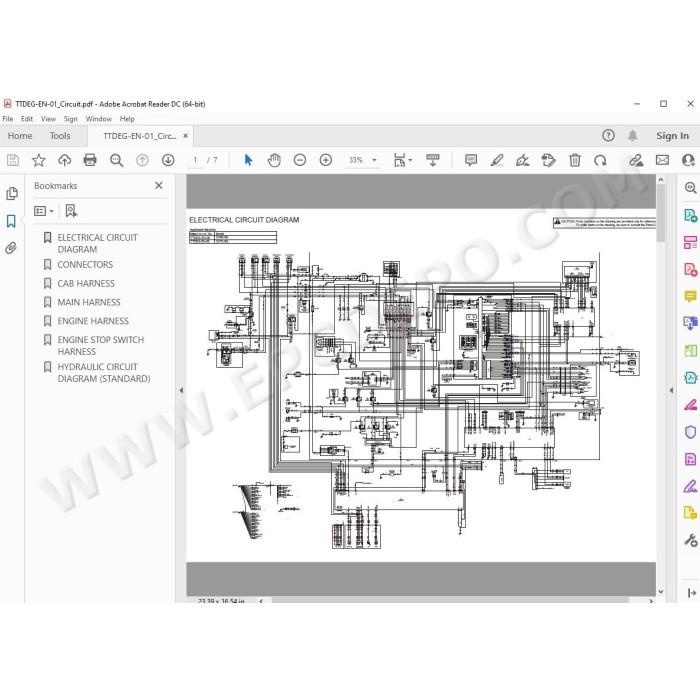
Task: Open ENGINE STOP SWITCH HARNESS bookmark
Action: [100, 346]
